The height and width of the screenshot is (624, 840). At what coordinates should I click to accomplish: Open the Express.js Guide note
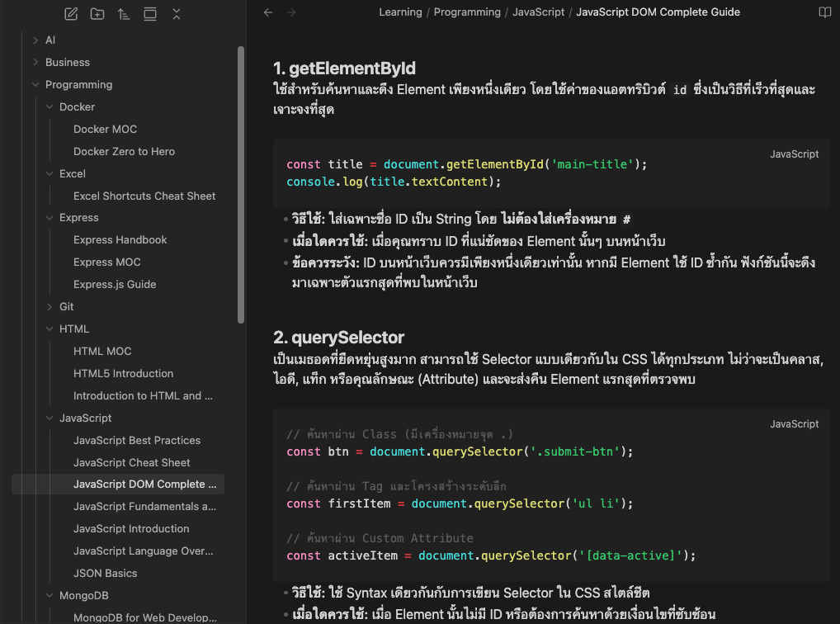coord(115,285)
